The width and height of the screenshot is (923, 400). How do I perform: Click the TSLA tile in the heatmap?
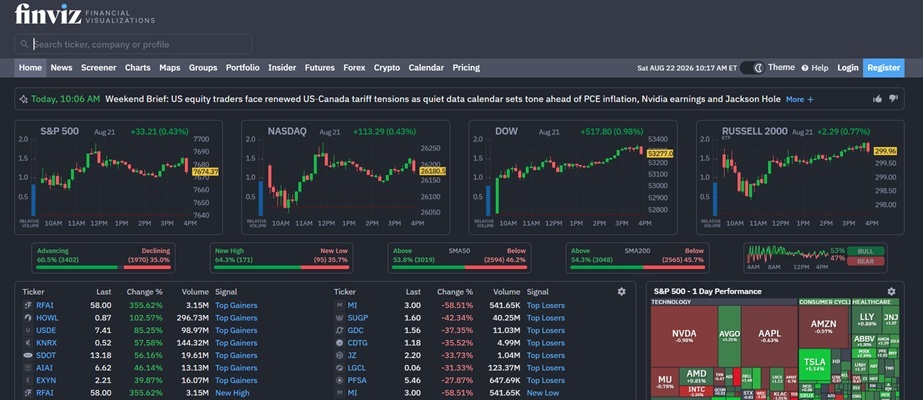[814, 364]
